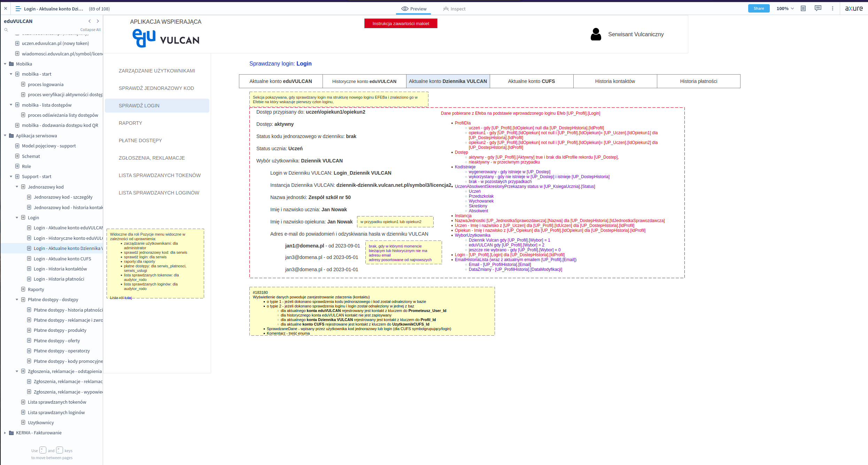Click the red Instrukcja zawartości makiet button
This screenshot has height=465, width=868.
pyautogui.click(x=401, y=24)
